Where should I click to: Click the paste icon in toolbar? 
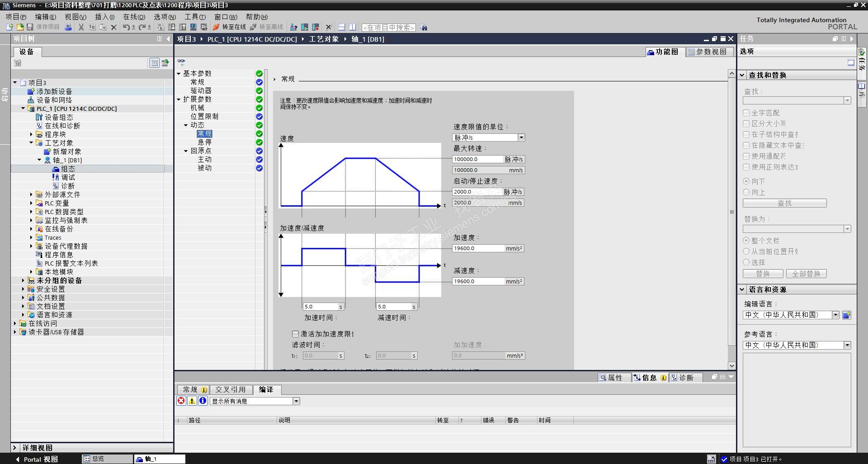(103, 27)
